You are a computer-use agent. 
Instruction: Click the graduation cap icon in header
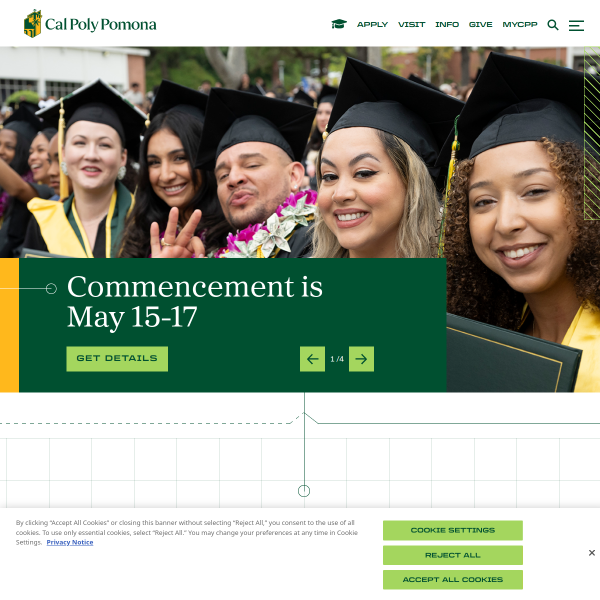pyautogui.click(x=339, y=24)
